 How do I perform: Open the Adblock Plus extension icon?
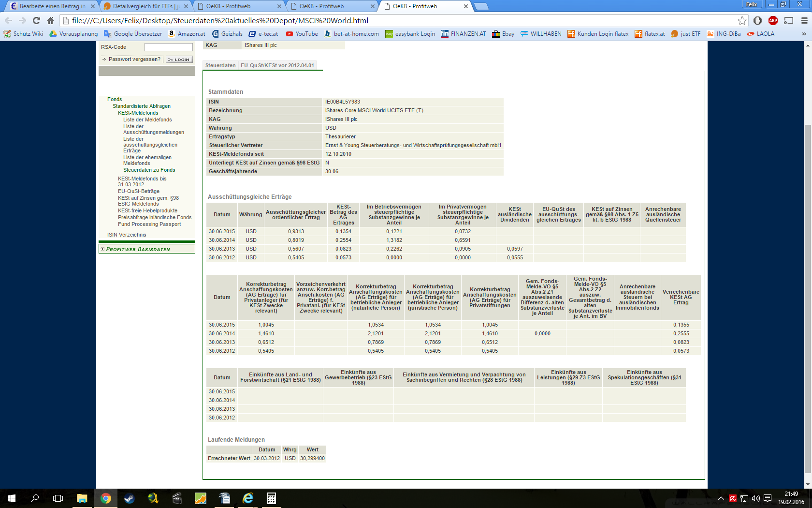[x=773, y=20]
